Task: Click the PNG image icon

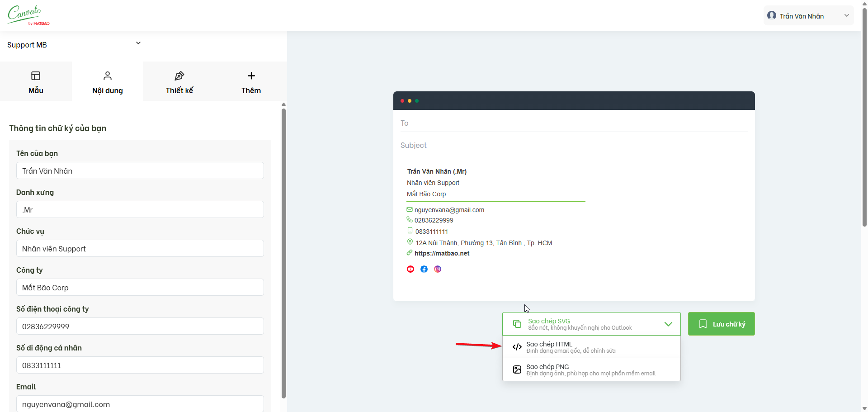Action: [x=517, y=369]
